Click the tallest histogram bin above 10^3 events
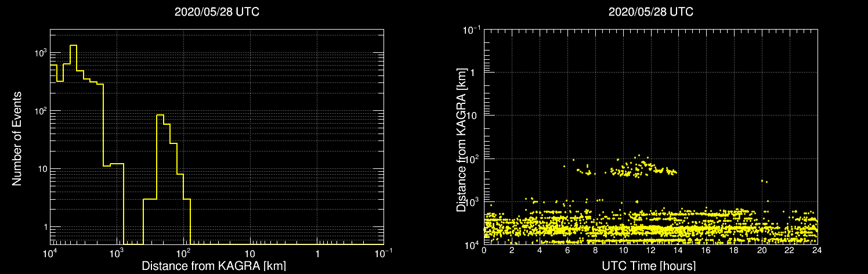This screenshot has width=868, height=274. 73,144
